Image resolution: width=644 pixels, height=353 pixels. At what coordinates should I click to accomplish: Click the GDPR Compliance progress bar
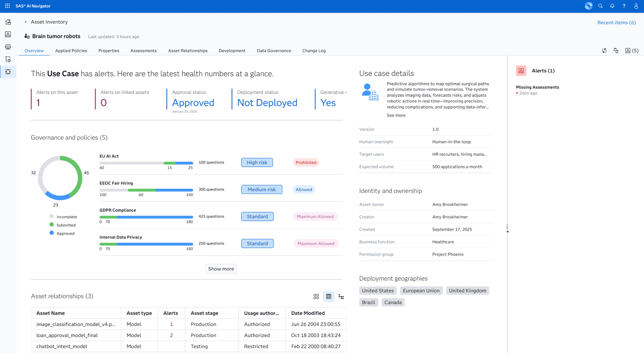[x=146, y=217]
